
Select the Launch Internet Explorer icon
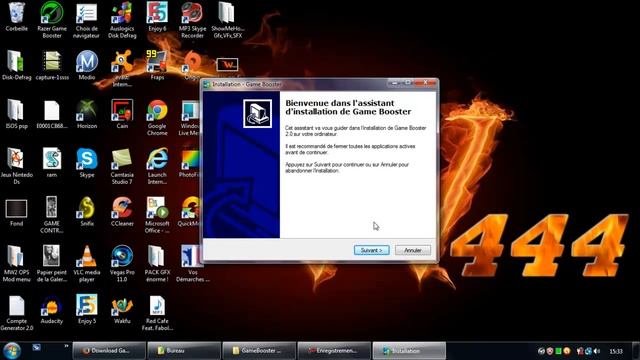pos(157,166)
